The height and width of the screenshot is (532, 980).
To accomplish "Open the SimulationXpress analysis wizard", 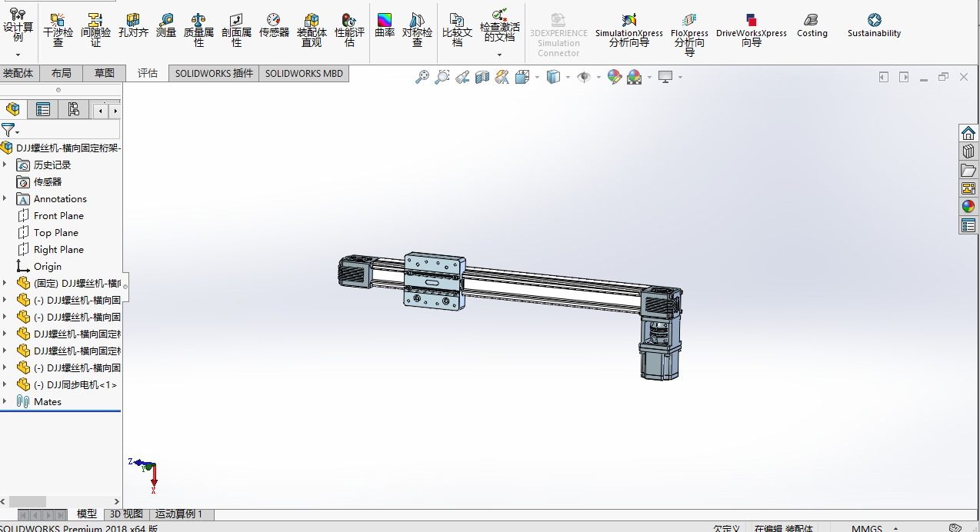I will pyautogui.click(x=628, y=30).
